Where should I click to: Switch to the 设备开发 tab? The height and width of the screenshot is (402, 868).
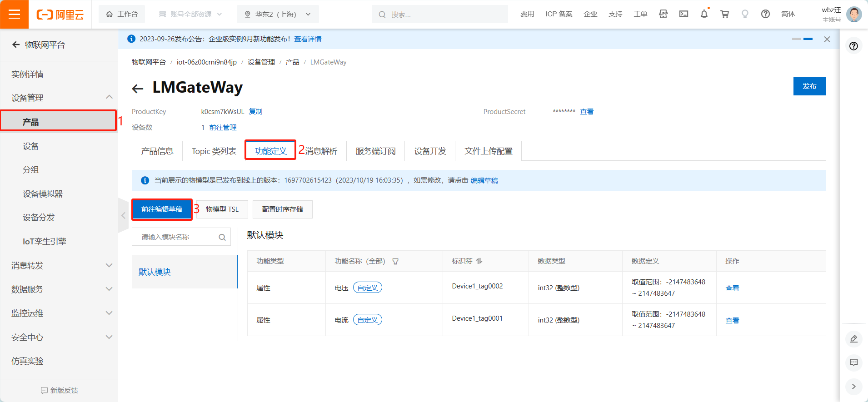[430, 151]
